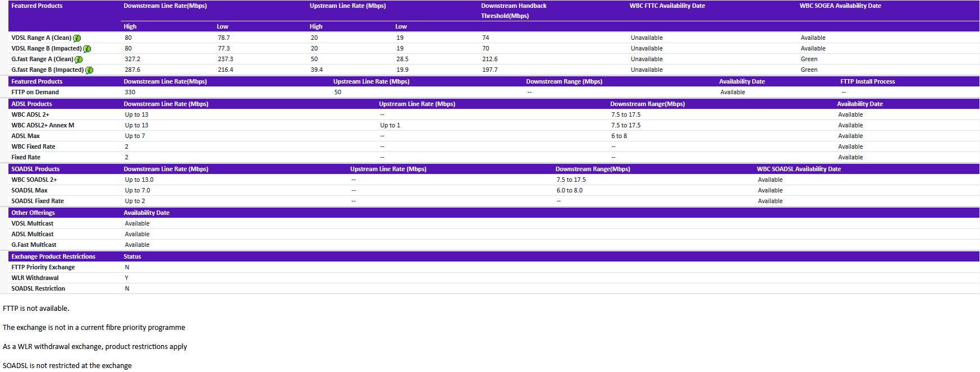This screenshot has width=980, height=372.
Task: Open help icon next to G.fast Range A (Clean)
Action: click(79, 59)
